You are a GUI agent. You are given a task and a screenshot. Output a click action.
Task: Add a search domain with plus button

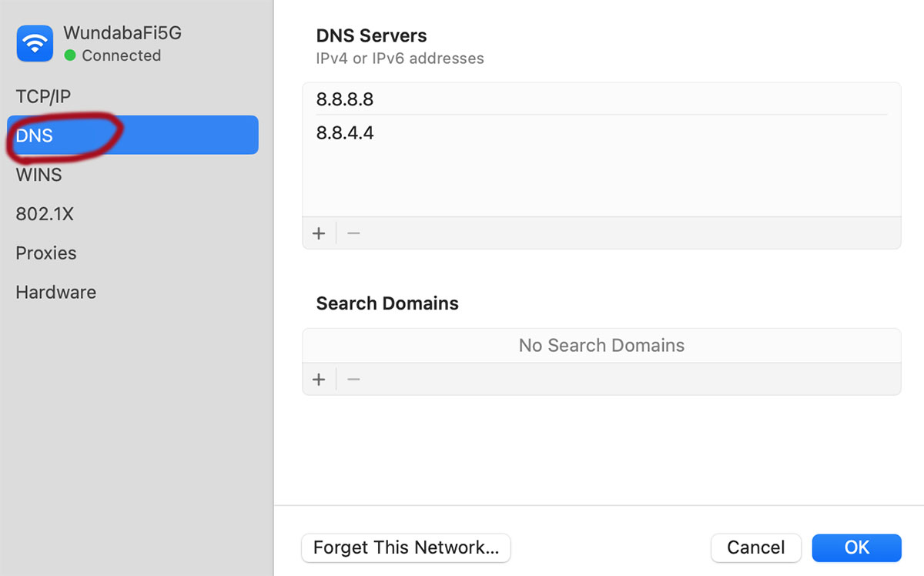pyautogui.click(x=319, y=380)
